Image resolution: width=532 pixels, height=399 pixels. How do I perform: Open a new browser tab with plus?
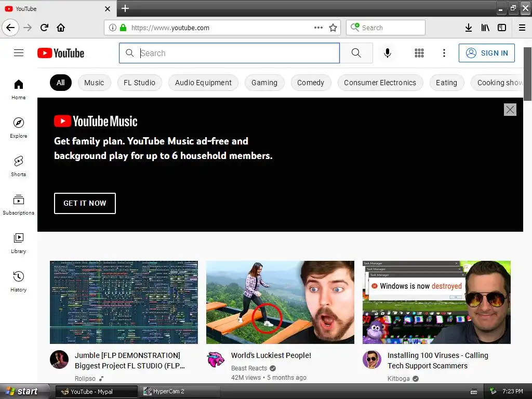coord(125,8)
